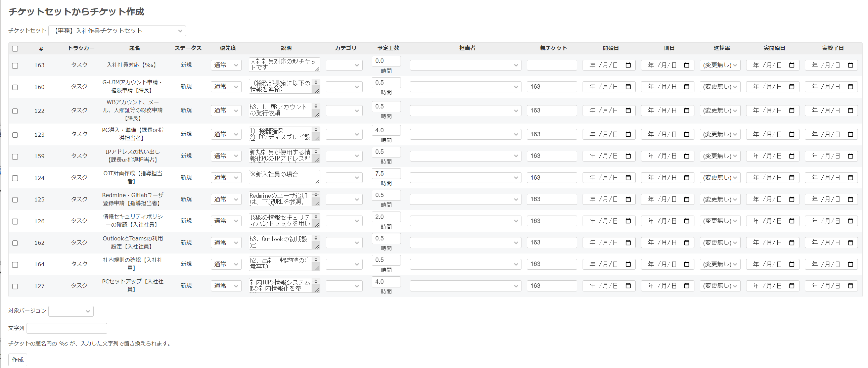This screenshot has height=368, width=868.
Task: Open calendar picker for ticket 127 期日
Action: click(686, 286)
